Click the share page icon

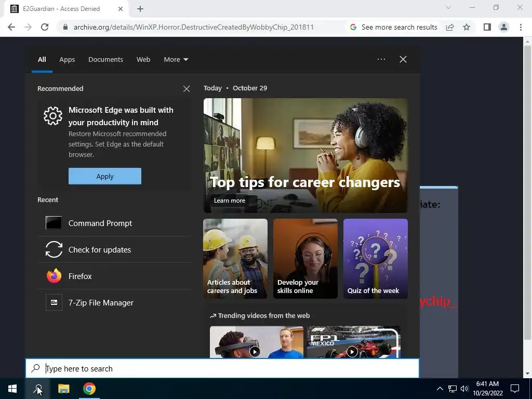click(x=450, y=27)
